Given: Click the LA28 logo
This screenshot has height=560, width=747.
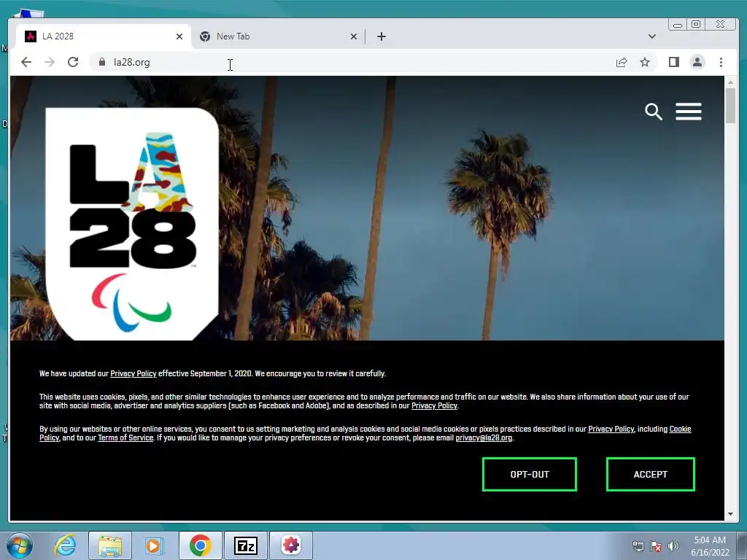Looking at the screenshot, I should (x=132, y=224).
